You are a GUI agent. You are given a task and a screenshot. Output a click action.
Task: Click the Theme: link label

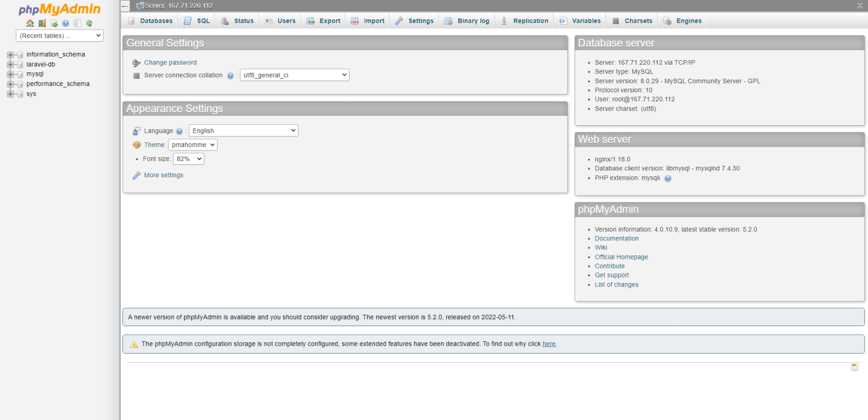coord(155,145)
